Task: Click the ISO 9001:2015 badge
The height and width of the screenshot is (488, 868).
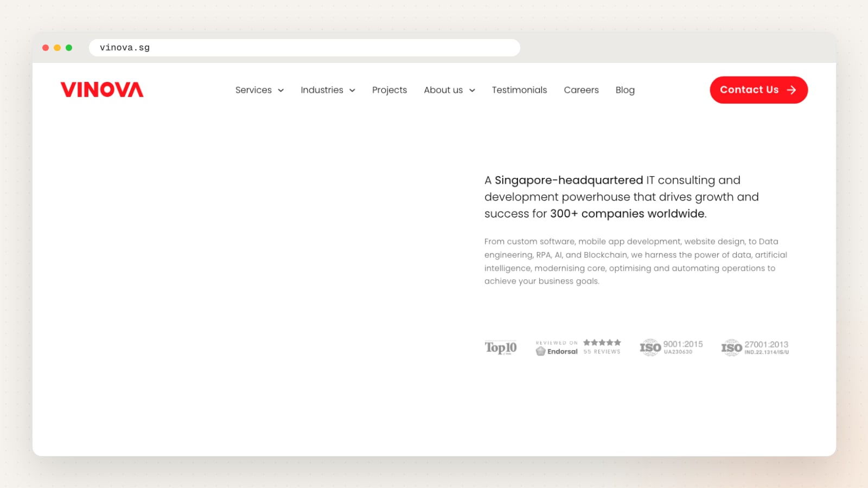Action: 671,348
